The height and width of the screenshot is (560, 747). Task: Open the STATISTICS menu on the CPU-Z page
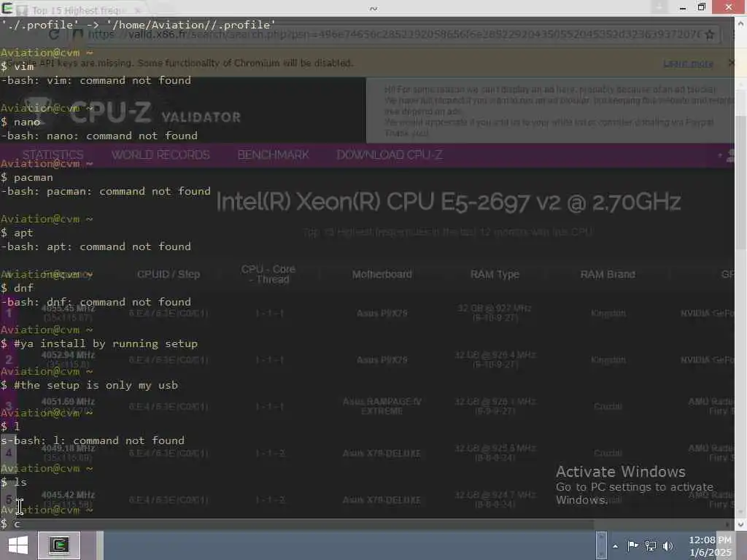(x=53, y=155)
